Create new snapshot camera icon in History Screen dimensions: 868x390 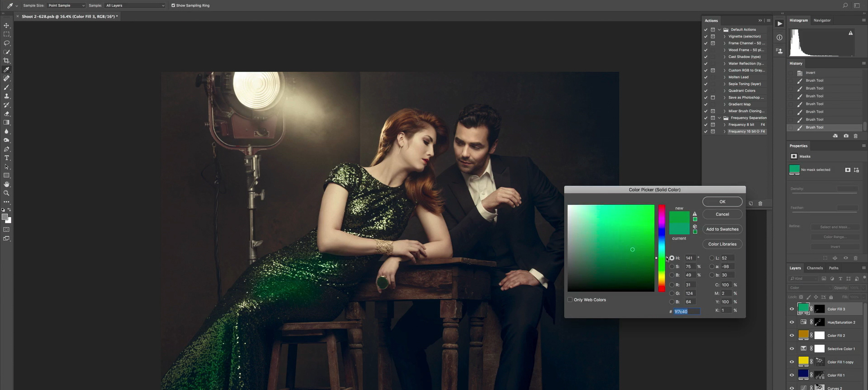tap(846, 136)
